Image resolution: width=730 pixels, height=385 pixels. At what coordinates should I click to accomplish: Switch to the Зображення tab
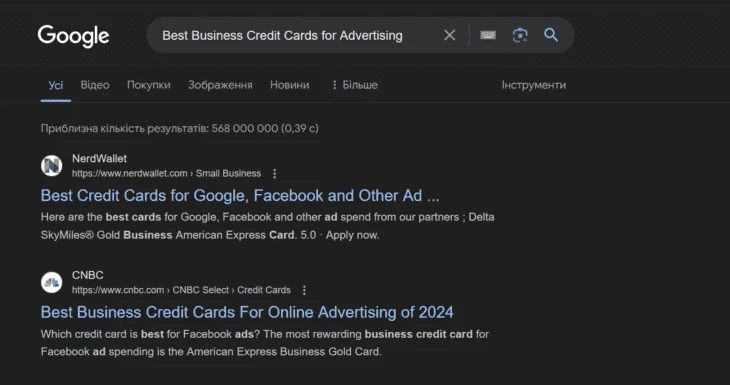[220, 85]
